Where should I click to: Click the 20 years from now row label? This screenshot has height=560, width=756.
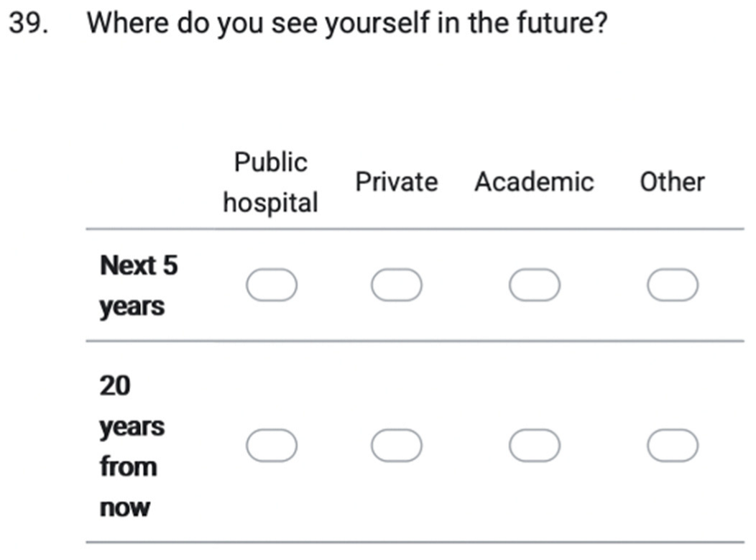(132, 445)
